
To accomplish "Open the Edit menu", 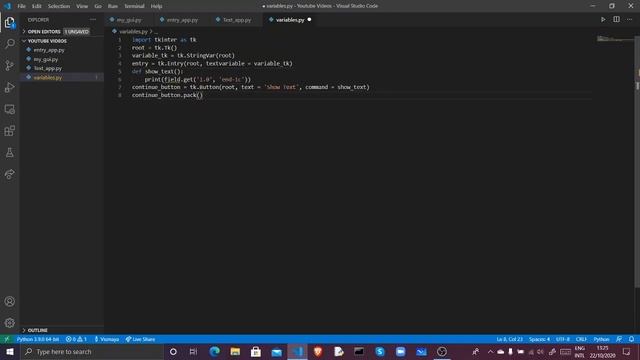I will pyautogui.click(x=37, y=6).
